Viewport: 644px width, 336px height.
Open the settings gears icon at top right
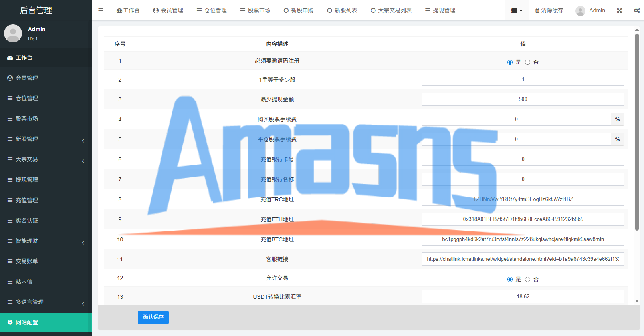tap(637, 10)
